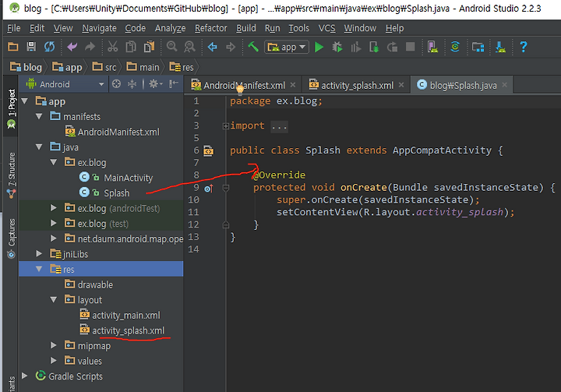Image resolution: width=561 pixels, height=392 pixels.
Task: Run the app with green play button
Action: [x=319, y=47]
